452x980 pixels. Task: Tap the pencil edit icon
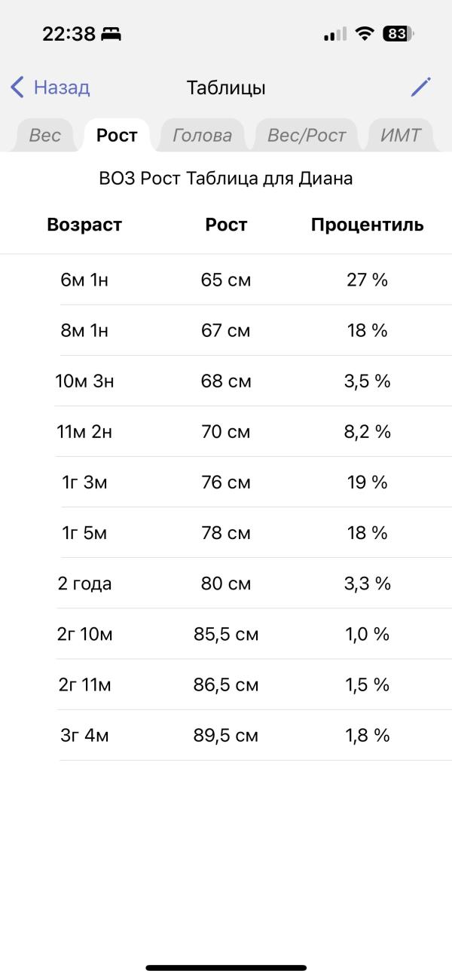coord(421,87)
